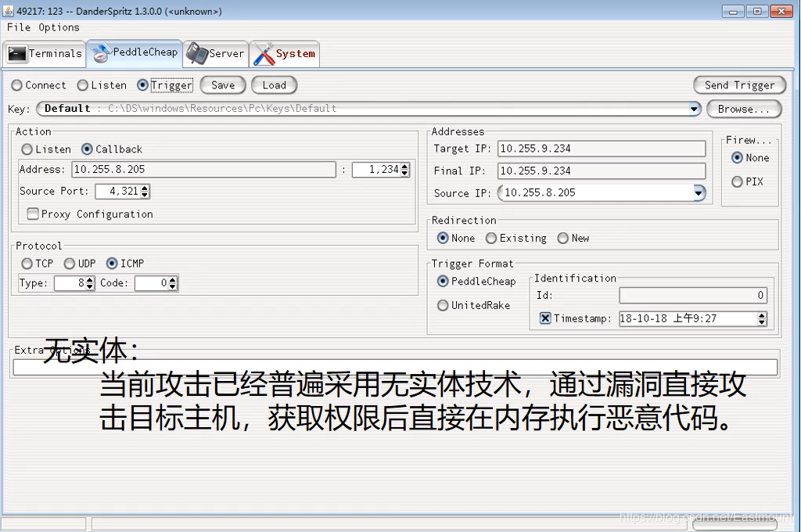Minimize the DanderSpritz window
This screenshot has width=801, height=532.
click(733, 11)
